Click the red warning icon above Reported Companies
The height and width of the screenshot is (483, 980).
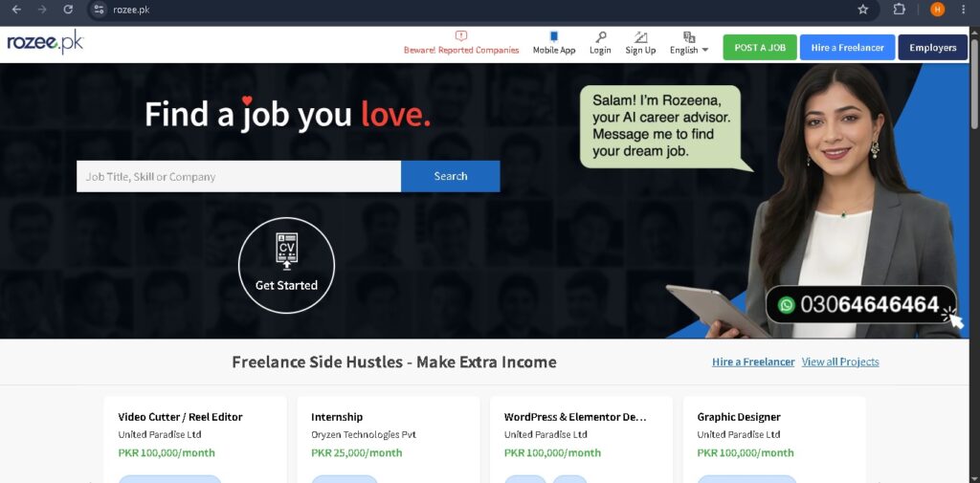point(461,36)
